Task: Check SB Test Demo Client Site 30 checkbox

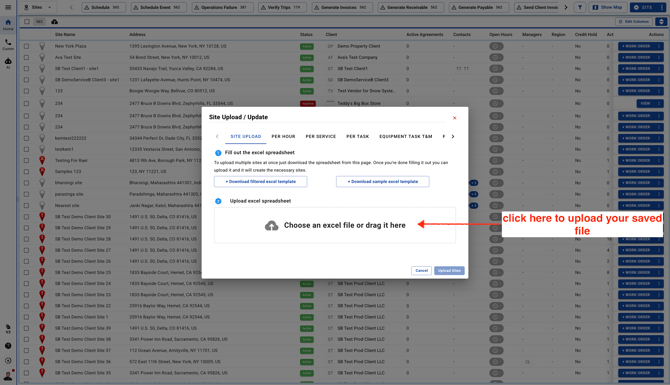Action: 26,217
